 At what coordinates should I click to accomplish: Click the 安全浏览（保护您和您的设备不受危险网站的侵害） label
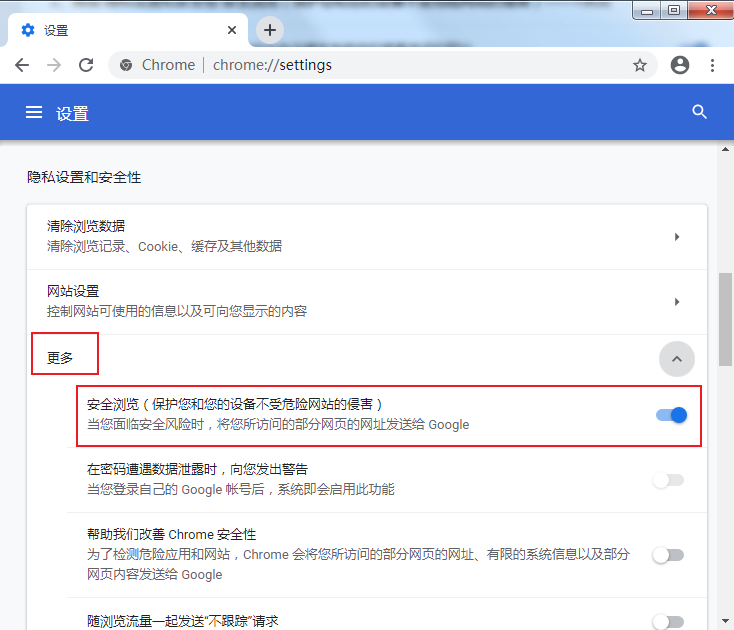[235, 404]
